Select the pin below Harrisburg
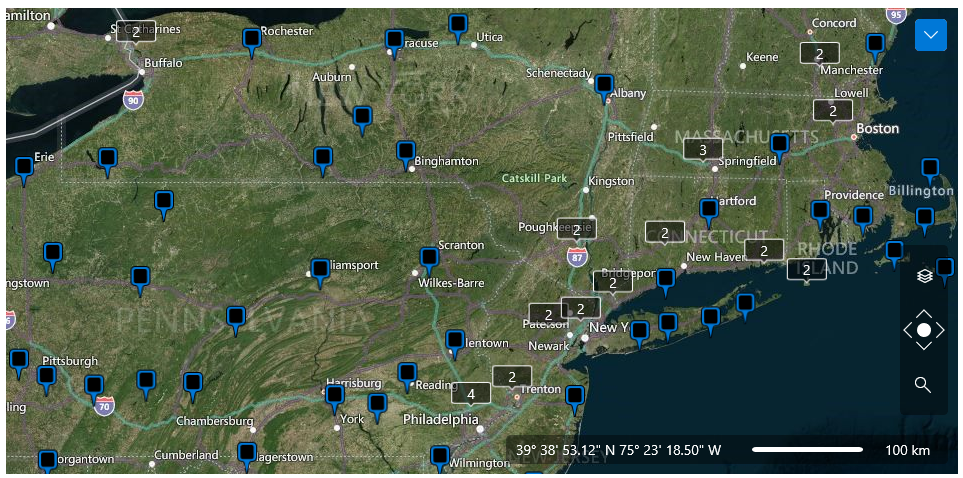This screenshot has height=478, width=963. click(x=335, y=399)
